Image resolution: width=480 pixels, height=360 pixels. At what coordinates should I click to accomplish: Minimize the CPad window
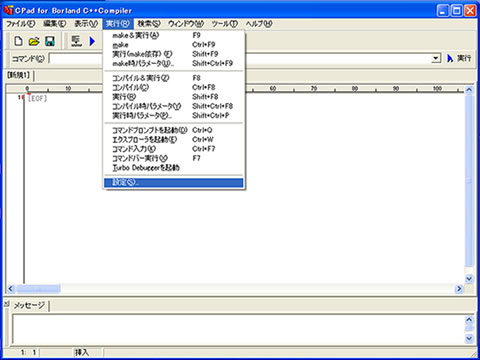click(x=443, y=11)
